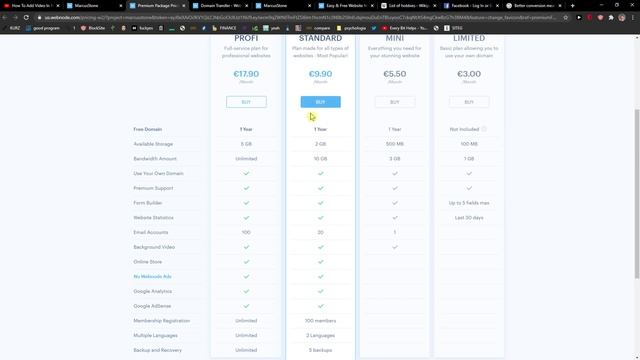Click the Brave-style shield extension icon
The height and width of the screenshot is (360, 640).
[600, 18]
